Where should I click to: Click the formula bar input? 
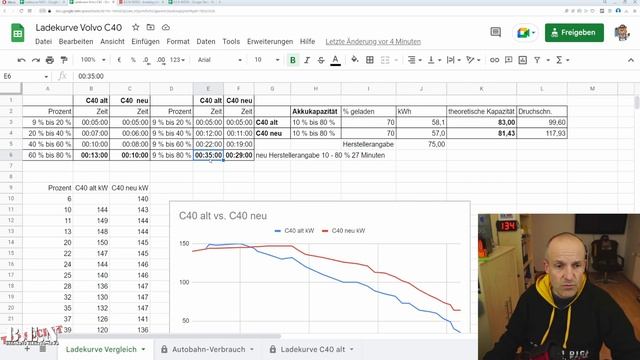355,76
